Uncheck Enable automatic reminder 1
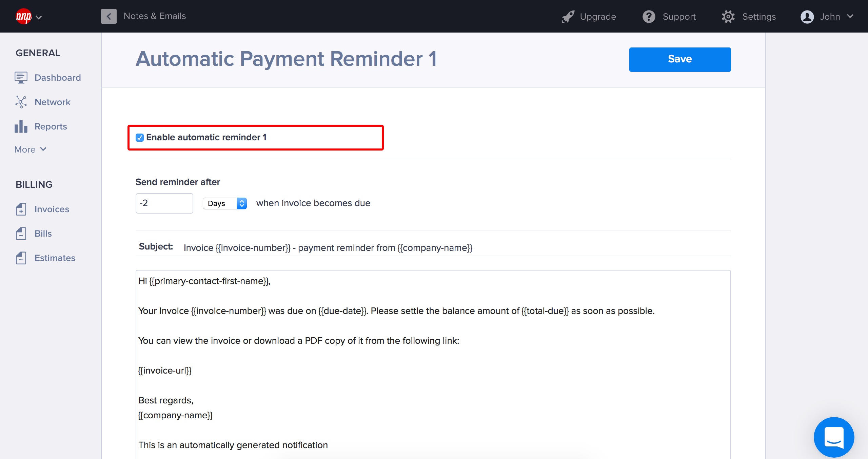 140,138
